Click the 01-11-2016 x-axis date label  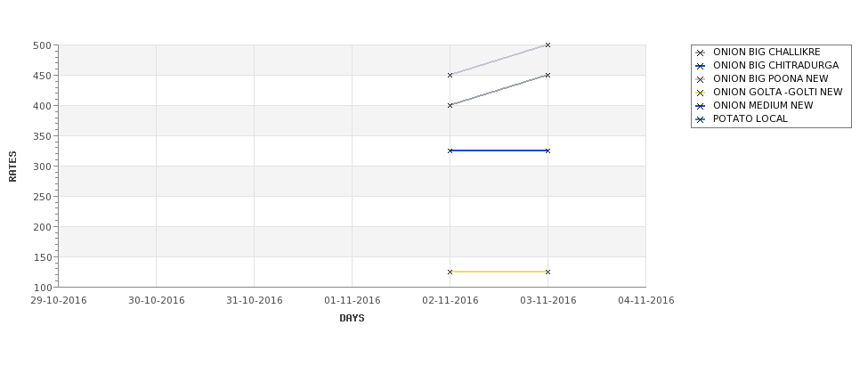point(352,301)
